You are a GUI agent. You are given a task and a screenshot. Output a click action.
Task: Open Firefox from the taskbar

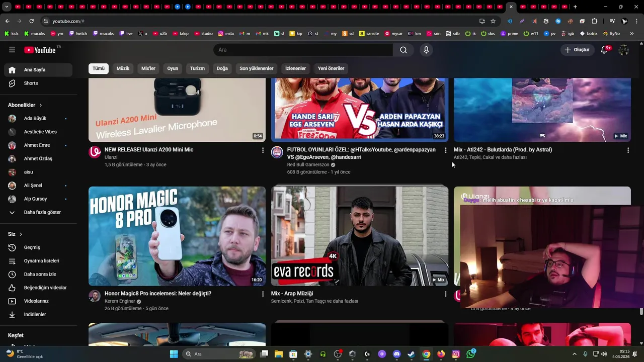[x=441, y=354]
